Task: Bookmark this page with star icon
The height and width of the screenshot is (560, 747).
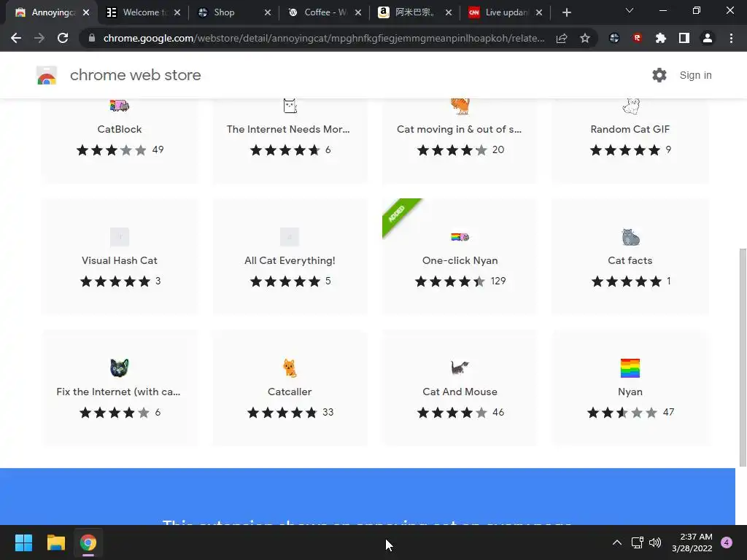Action: pos(585,38)
